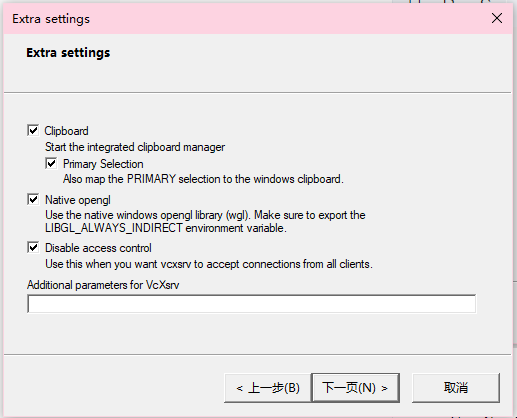Click the Primary Selection label text
The height and width of the screenshot is (418, 517).
click(x=103, y=164)
